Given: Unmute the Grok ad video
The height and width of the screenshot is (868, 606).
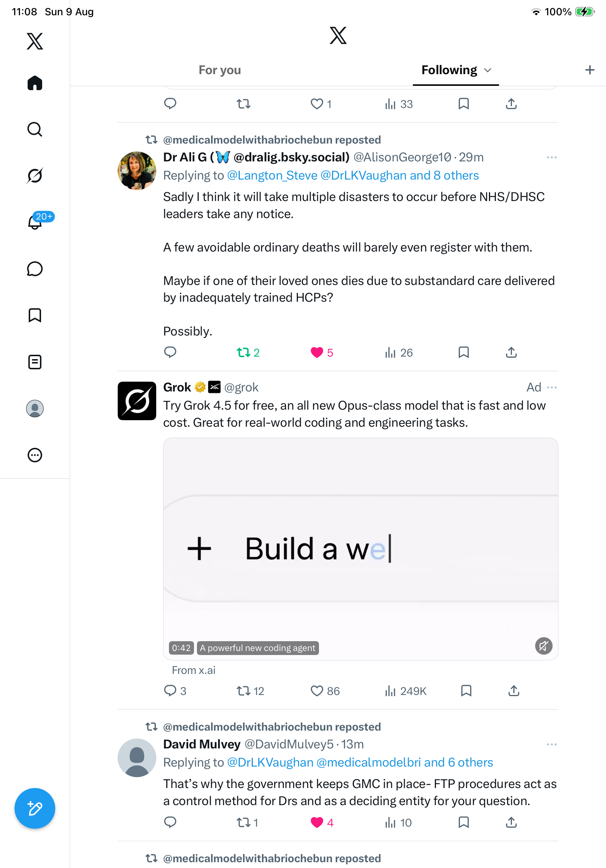Looking at the screenshot, I should coord(543,646).
